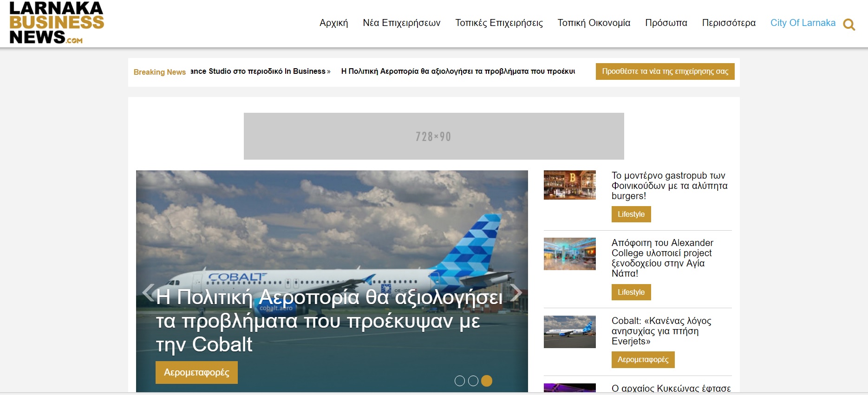Select the first slider dot
This screenshot has height=395, width=868.
460,381
